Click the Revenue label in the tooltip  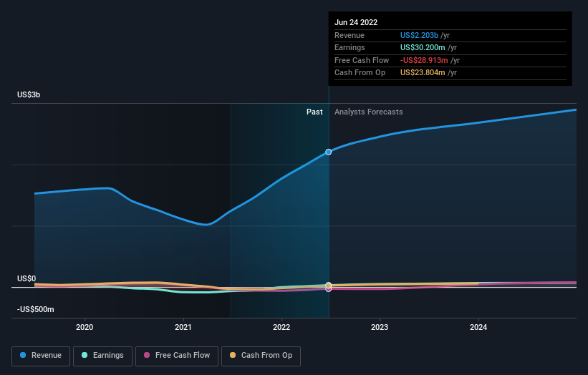point(350,35)
